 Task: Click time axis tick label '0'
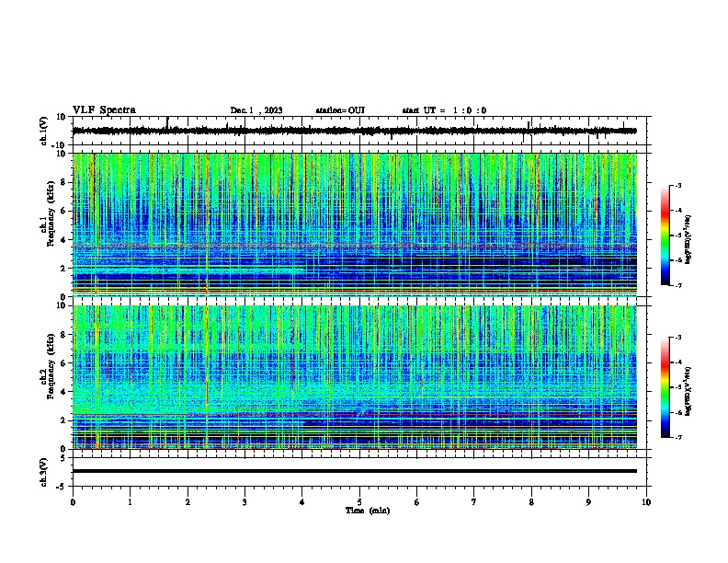pyautogui.click(x=73, y=502)
